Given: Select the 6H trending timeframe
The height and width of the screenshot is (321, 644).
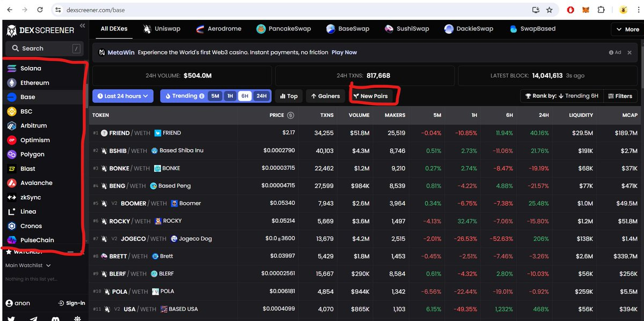Looking at the screenshot, I should click(245, 96).
